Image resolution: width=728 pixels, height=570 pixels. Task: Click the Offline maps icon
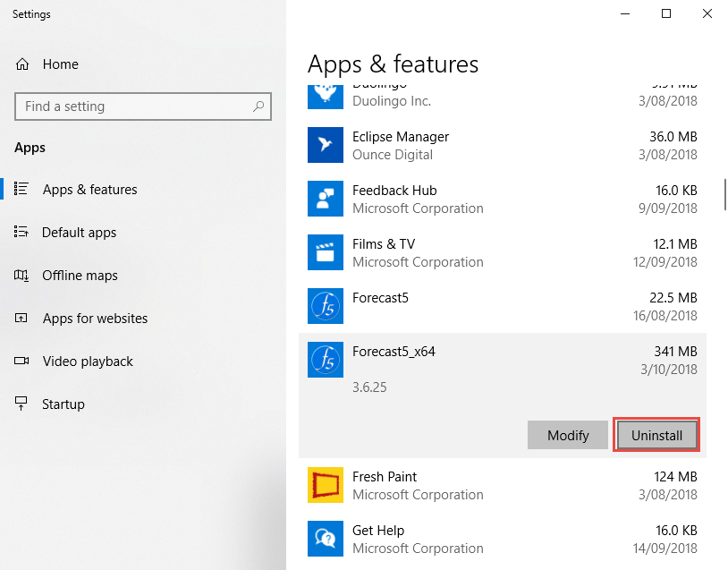tap(21, 275)
